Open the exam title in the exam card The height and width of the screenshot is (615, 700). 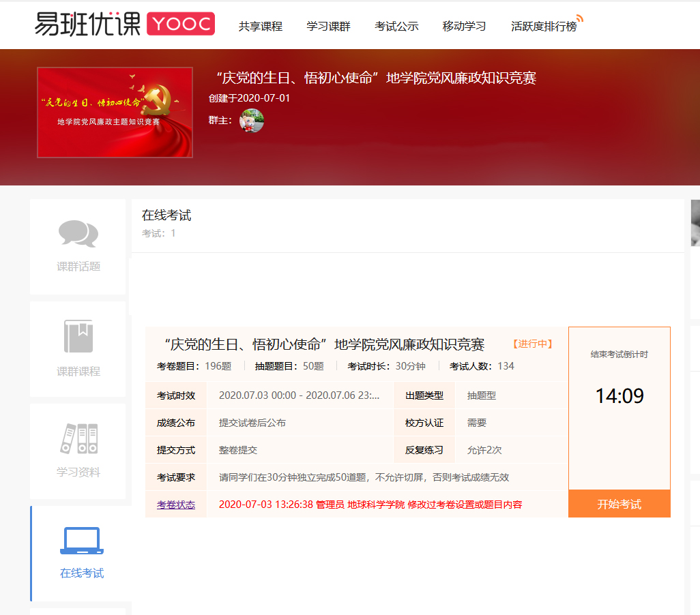tap(325, 344)
